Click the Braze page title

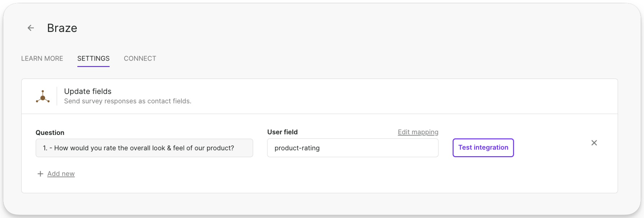coord(62,28)
